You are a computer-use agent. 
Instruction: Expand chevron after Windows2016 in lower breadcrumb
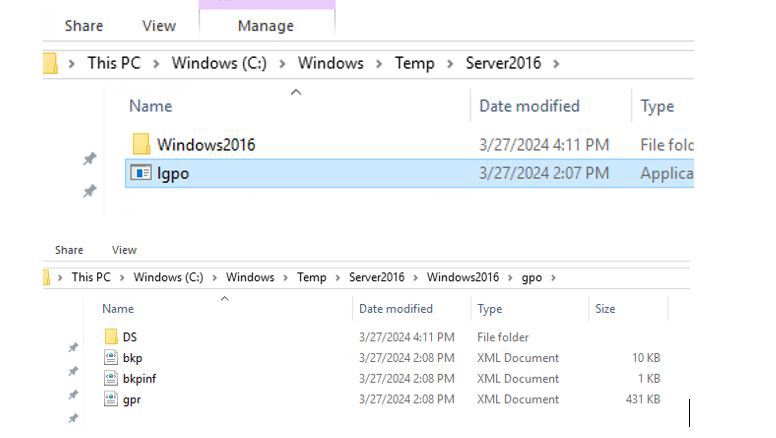(x=510, y=278)
